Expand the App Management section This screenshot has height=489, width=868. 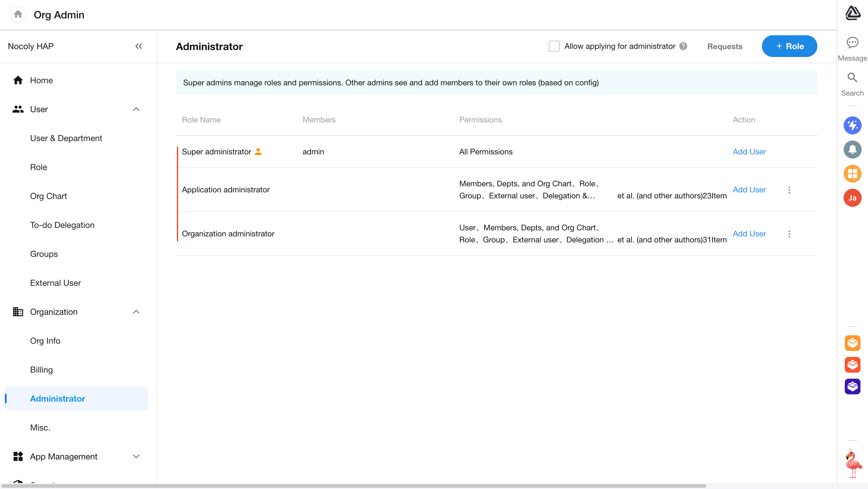coord(136,456)
